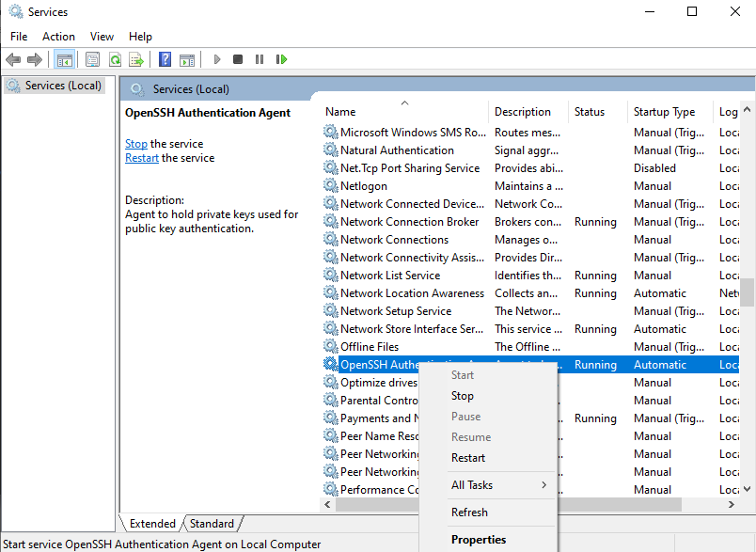Click the gear icon for Network Connection Broker
Viewport: 756px width, 552px height.
[331, 221]
